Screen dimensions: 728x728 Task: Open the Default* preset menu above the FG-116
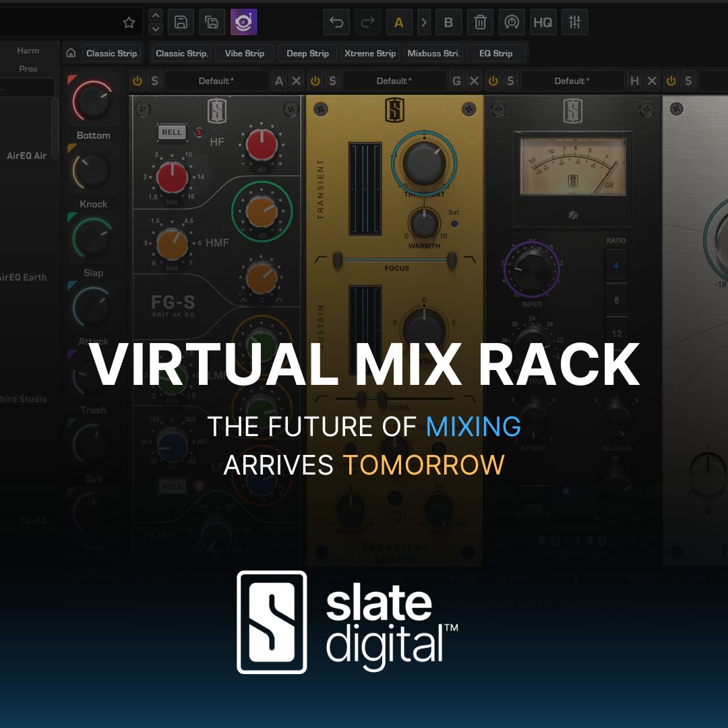(x=572, y=81)
